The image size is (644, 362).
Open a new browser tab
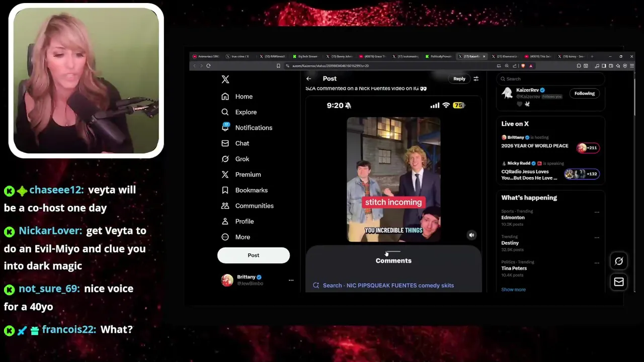pyautogui.click(x=592, y=56)
